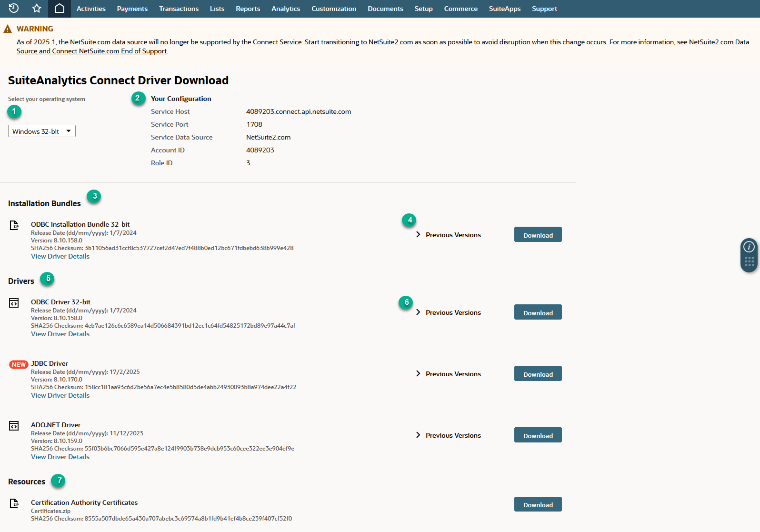Open the Customization menu
The height and width of the screenshot is (532, 760).
334,9
